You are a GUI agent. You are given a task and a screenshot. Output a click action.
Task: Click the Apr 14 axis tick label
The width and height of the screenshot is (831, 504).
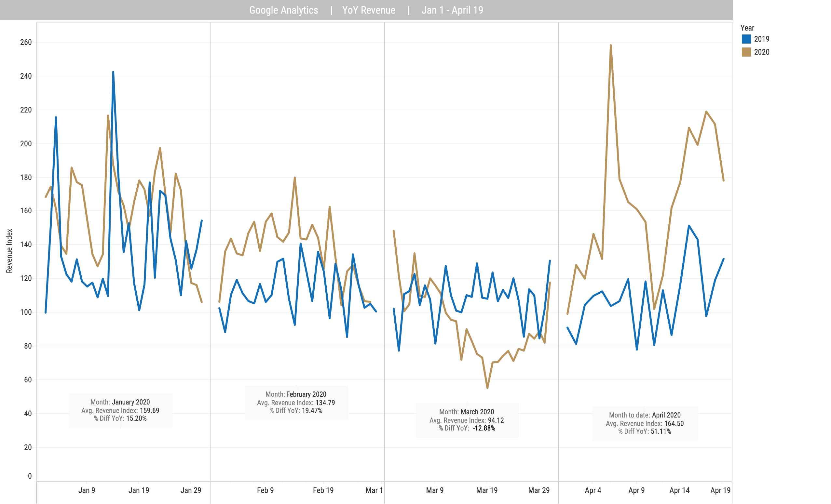pos(680,491)
